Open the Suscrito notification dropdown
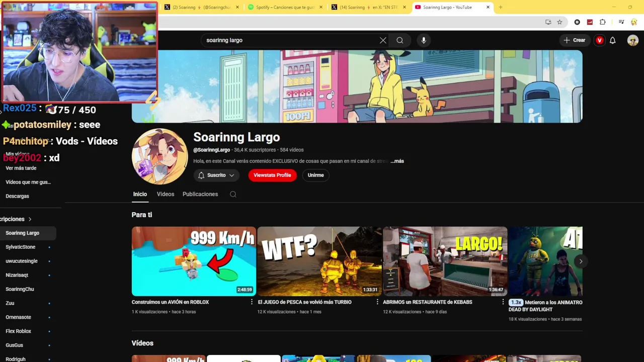This screenshot has height=362, width=644. point(216,175)
